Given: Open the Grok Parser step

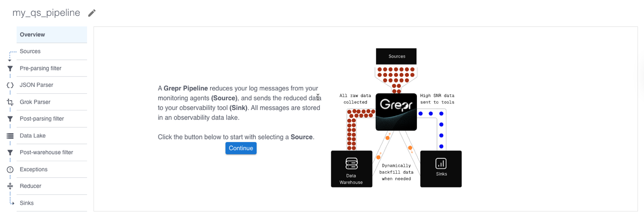Looking at the screenshot, I should coord(52,102).
